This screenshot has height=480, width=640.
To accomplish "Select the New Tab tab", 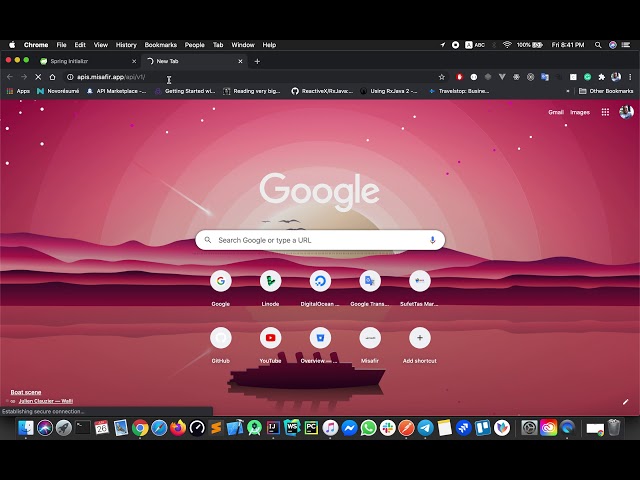I will click(x=194, y=61).
